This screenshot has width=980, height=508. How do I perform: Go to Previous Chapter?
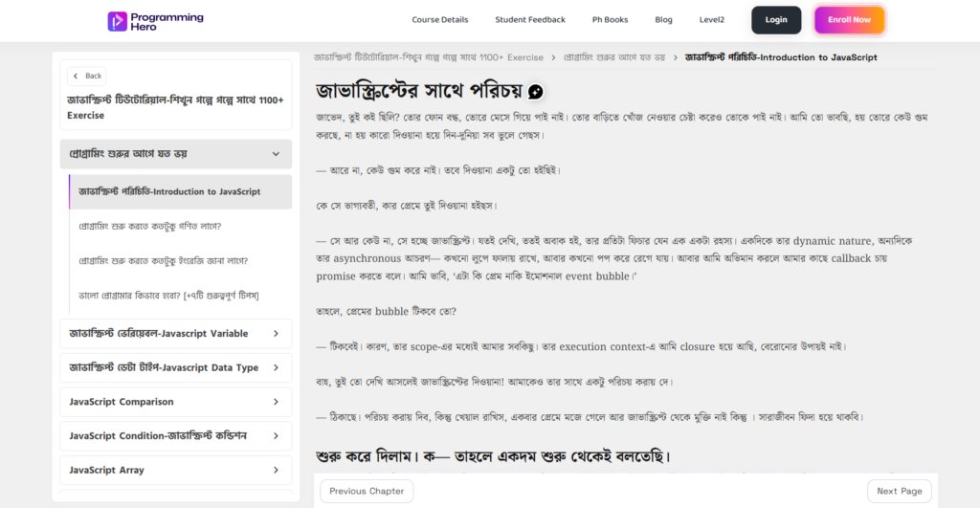pos(367,491)
